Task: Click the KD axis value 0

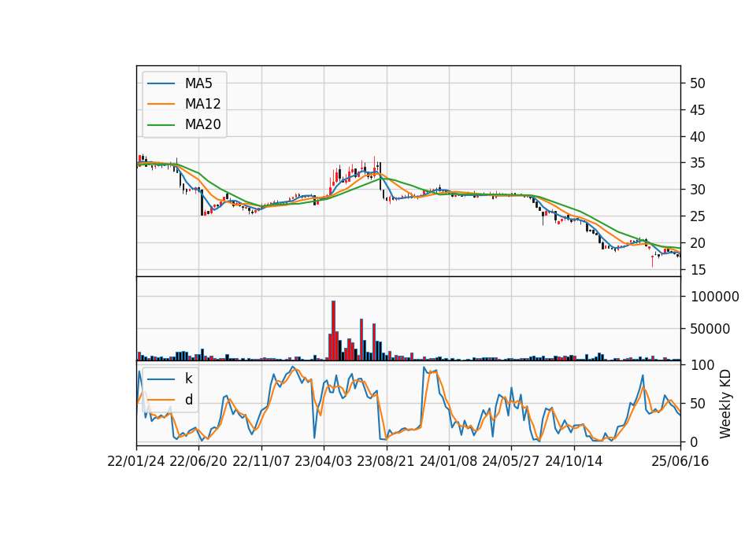Action: pos(693,441)
